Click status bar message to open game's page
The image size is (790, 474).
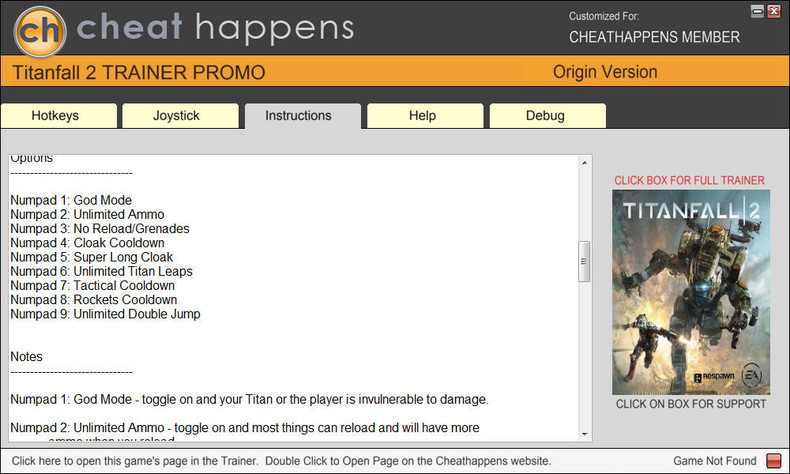[281, 461]
